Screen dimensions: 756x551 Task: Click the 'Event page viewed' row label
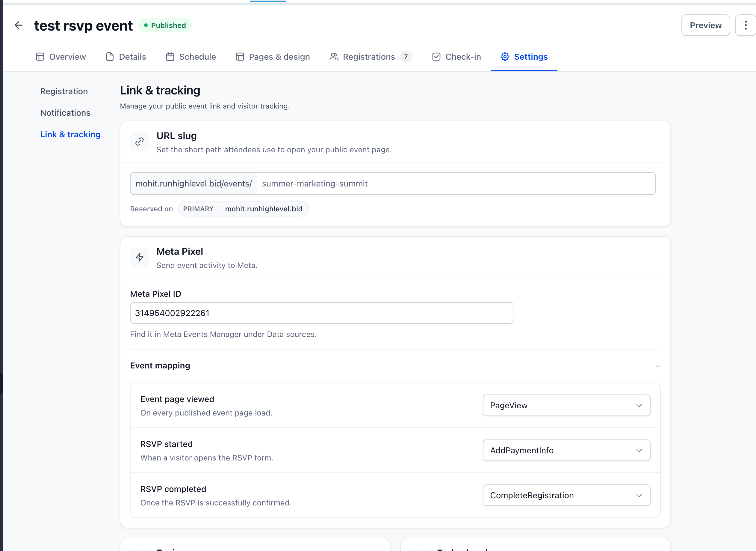(x=177, y=399)
